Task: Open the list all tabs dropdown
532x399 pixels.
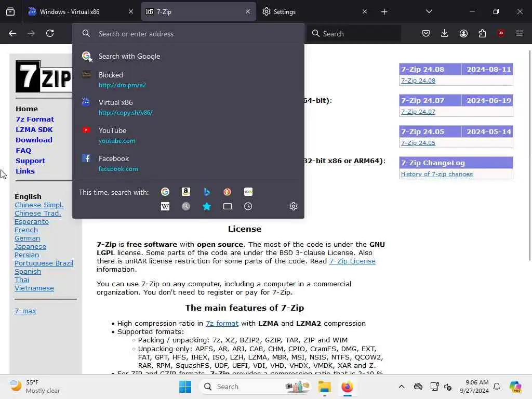Action: click(429, 11)
